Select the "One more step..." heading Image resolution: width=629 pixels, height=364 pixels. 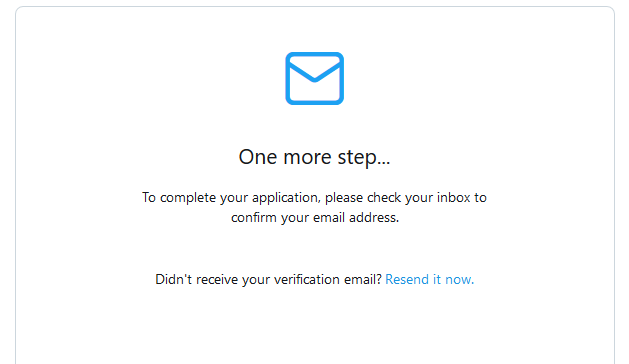point(314,157)
